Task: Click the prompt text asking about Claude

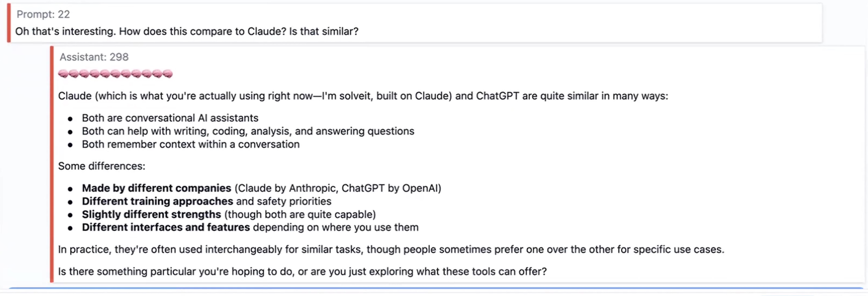Action: pyautogui.click(x=187, y=32)
